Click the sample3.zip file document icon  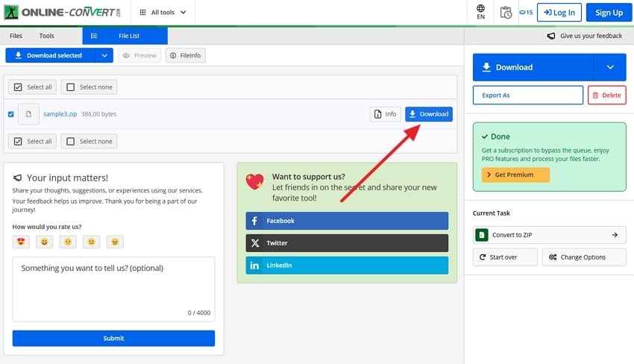28,114
